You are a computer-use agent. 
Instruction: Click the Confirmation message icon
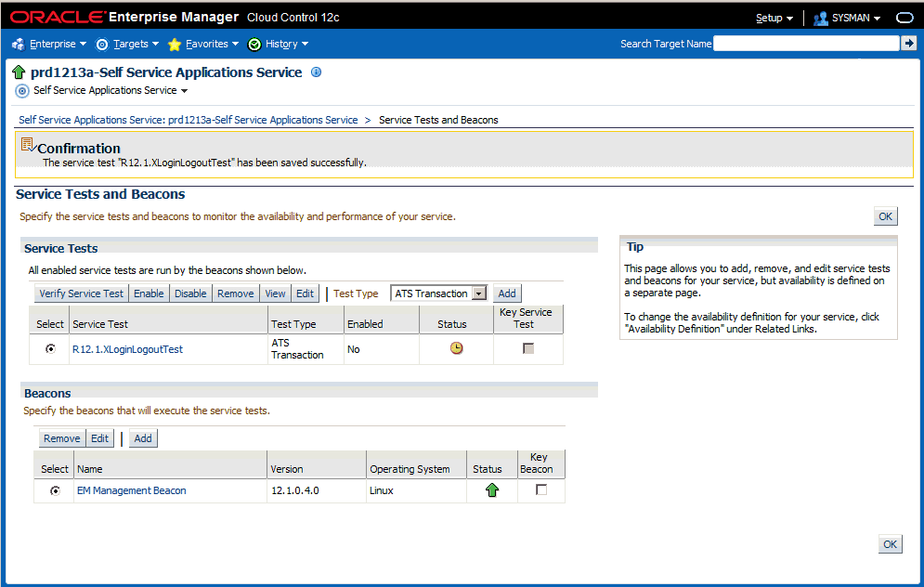click(28, 144)
